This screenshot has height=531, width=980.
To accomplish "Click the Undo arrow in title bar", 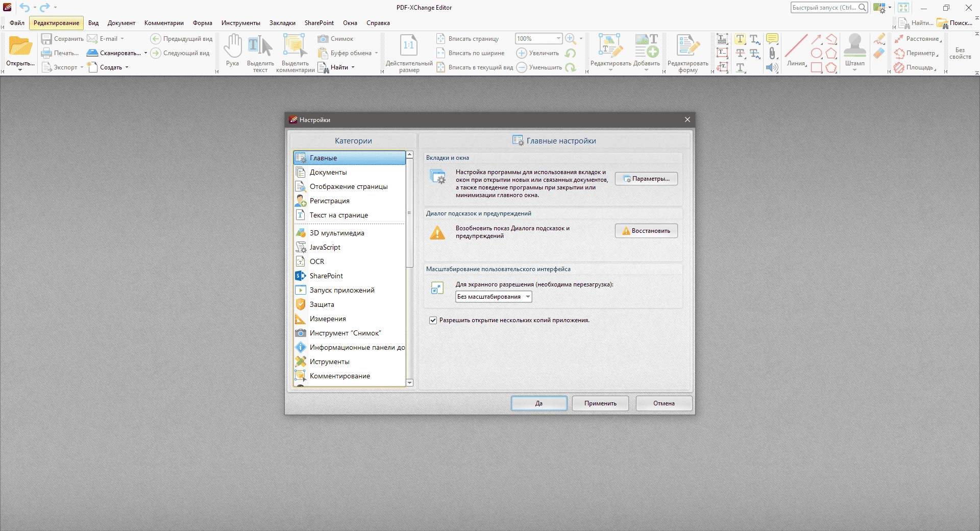I will [x=24, y=8].
